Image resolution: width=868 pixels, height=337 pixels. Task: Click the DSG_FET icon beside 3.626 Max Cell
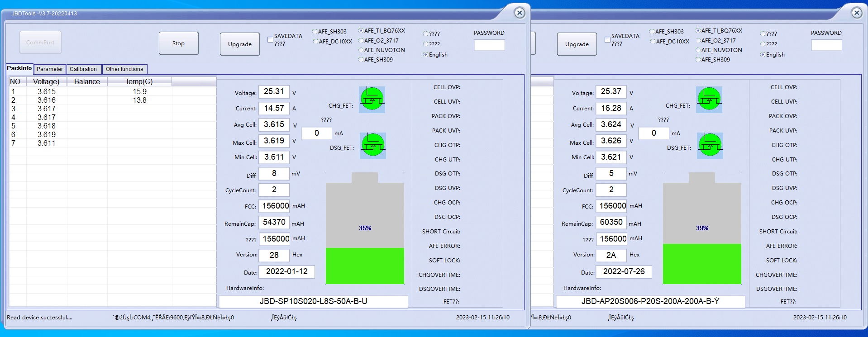(x=710, y=146)
